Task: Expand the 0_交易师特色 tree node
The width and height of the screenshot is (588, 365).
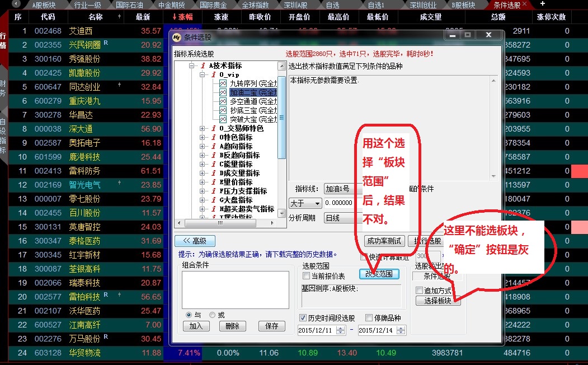Action: click(203, 128)
